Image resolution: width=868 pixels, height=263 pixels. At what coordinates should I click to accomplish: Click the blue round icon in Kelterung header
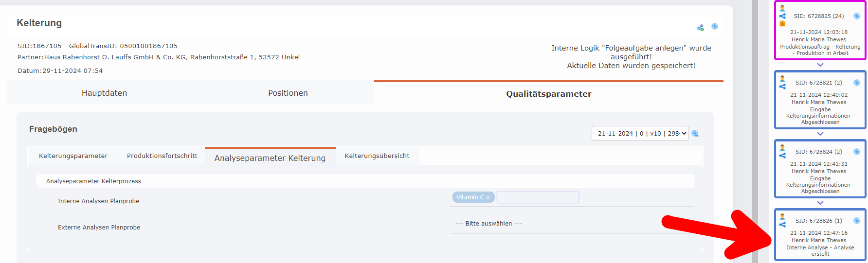(x=715, y=26)
